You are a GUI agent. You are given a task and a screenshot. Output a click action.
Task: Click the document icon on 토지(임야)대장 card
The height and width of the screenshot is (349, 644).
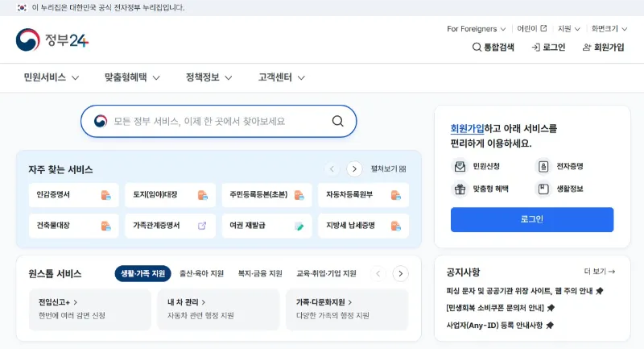pyautogui.click(x=203, y=195)
